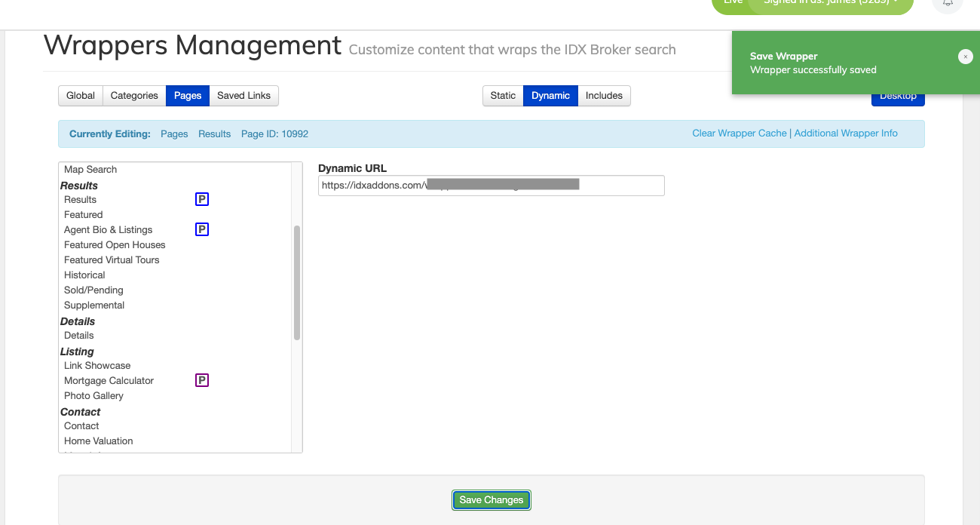Dismiss the Save Wrapper notification
980x525 pixels.
click(x=965, y=57)
